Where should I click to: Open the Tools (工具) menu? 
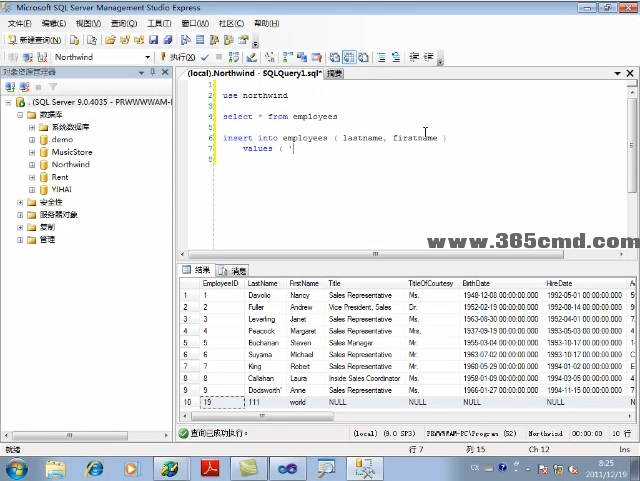tap(159, 23)
